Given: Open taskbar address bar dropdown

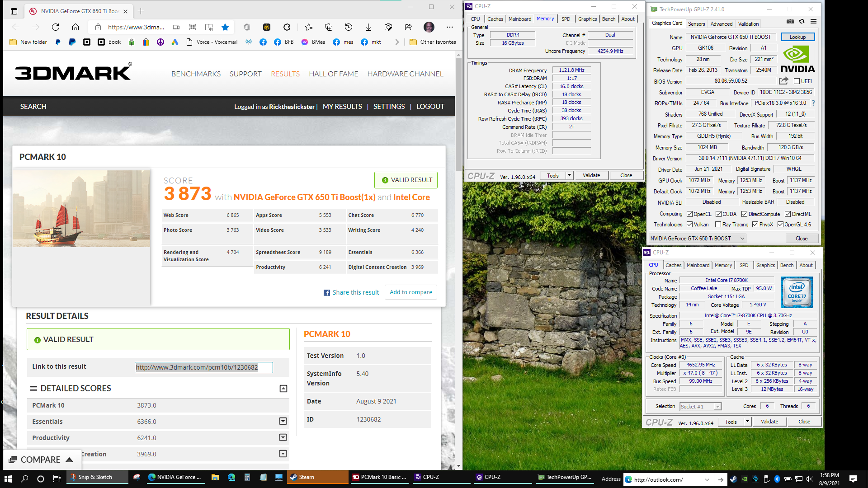Looking at the screenshot, I should click(x=707, y=479).
